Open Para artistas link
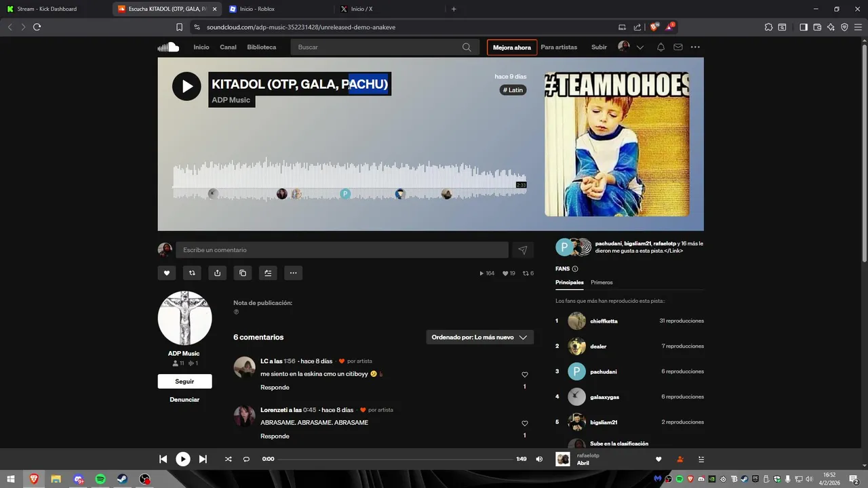The width and height of the screenshot is (868, 488). click(x=559, y=47)
